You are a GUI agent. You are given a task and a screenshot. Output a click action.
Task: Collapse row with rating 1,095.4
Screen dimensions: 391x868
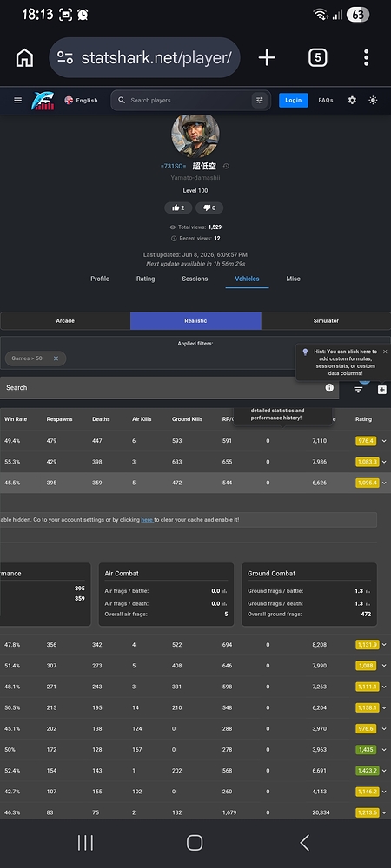pyautogui.click(x=384, y=483)
